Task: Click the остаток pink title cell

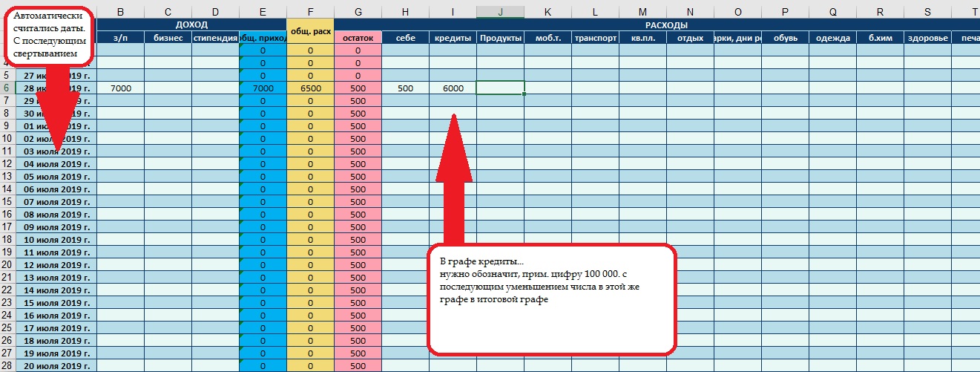Action: click(358, 38)
